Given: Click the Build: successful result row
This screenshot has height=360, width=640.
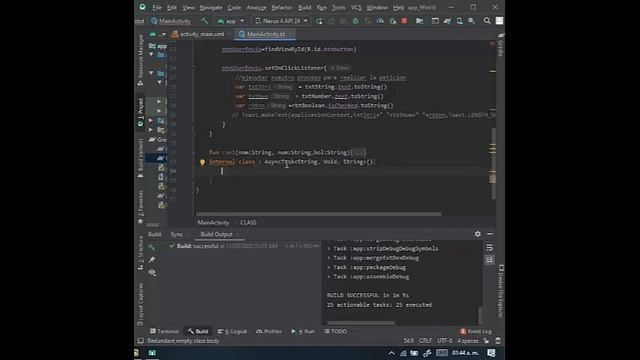Looking at the screenshot, I should (x=245, y=246).
